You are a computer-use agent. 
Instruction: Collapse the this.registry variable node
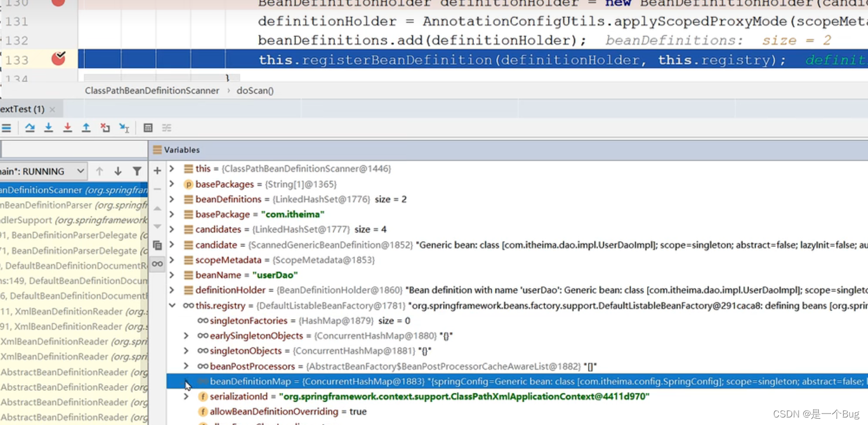click(x=172, y=305)
